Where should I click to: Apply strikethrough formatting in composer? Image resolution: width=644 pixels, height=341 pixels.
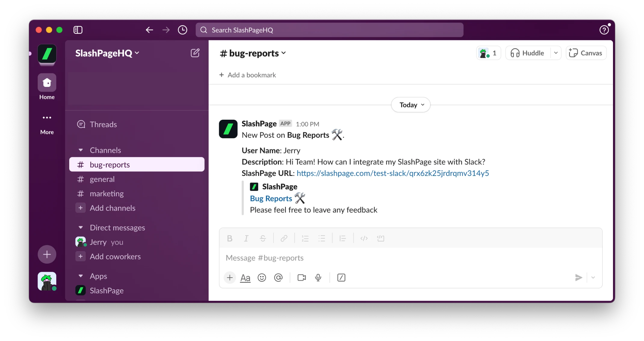(263, 238)
